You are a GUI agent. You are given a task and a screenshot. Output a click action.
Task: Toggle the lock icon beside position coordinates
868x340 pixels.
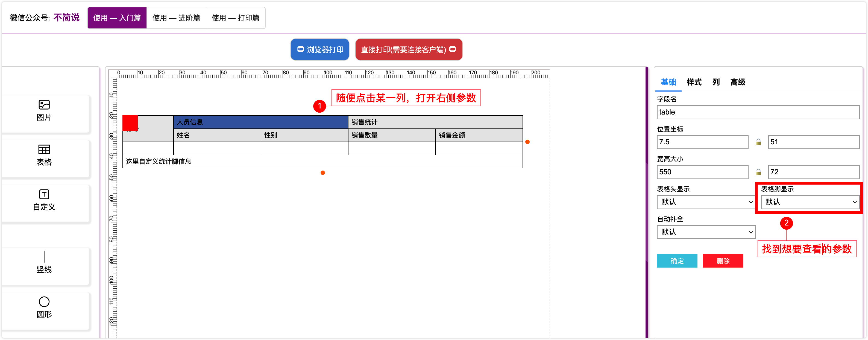(758, 142)
